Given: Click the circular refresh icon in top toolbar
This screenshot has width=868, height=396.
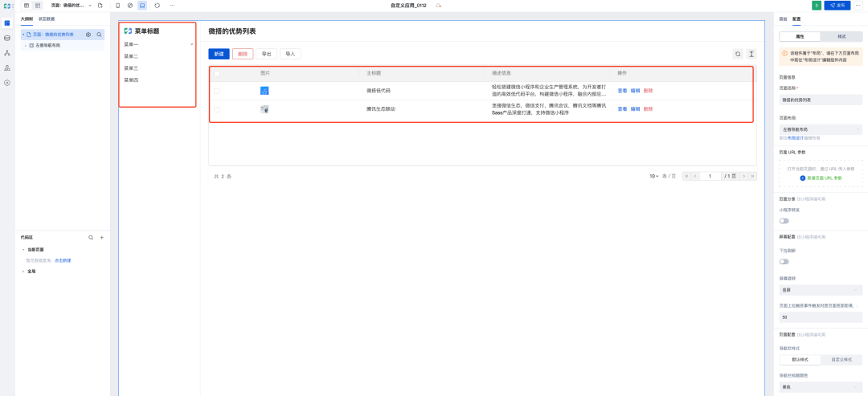Looking at the screenshot, I should (158, 5).
